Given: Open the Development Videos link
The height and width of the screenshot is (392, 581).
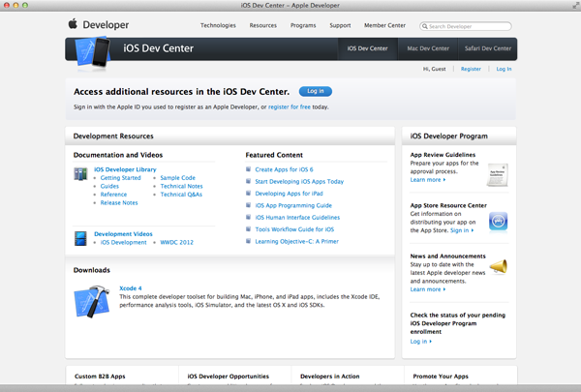Looking at the screenshot, I should [123, 234].
